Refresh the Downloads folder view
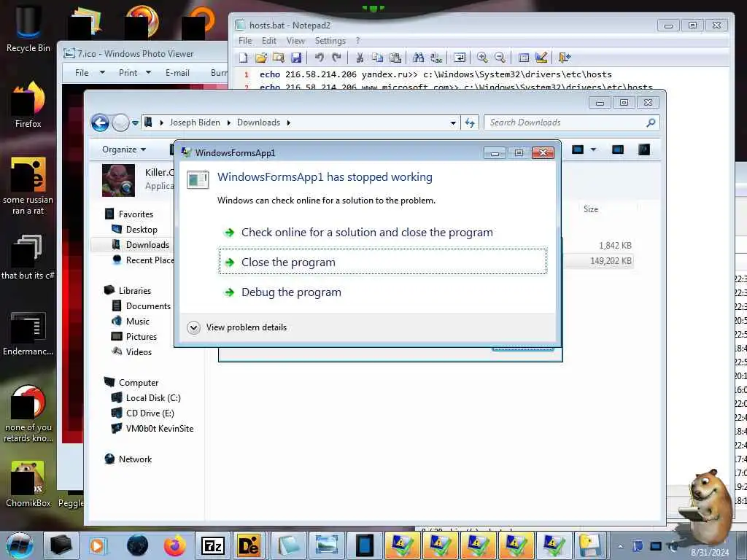The width and height of the screenshot is (747, 560). (x=471, y=122)
